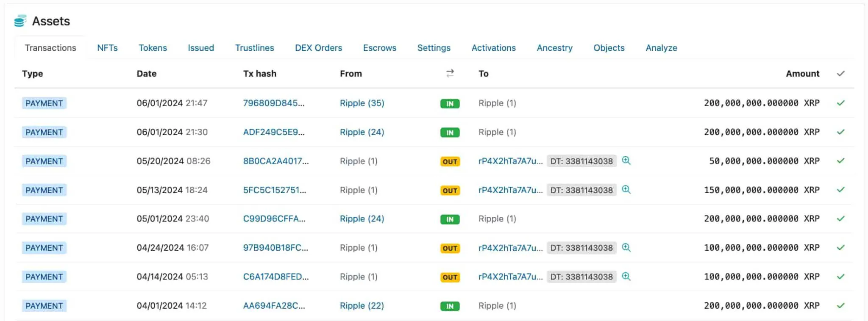Click magnifier icon in the 05/20/2024 row
The width and height of the screenshot is (868, 321).
(x=626, y=160)
